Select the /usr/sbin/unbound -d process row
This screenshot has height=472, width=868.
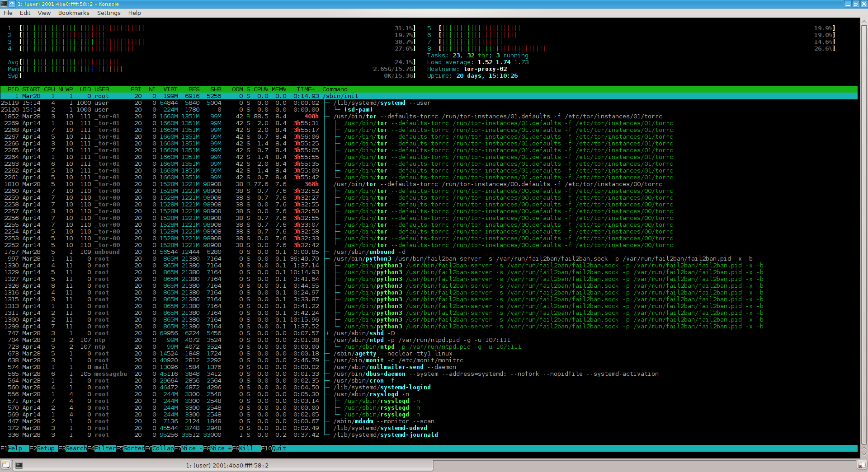(x=429, y=252)
